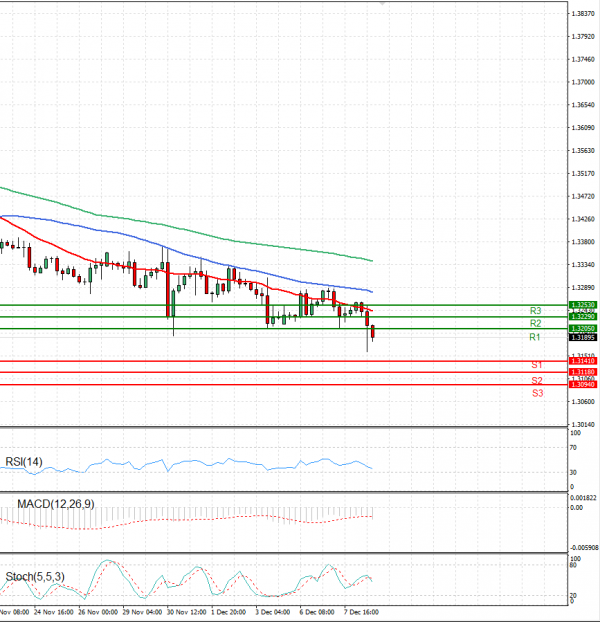Click the 1.34720 price axis value

tap(583, 196)
